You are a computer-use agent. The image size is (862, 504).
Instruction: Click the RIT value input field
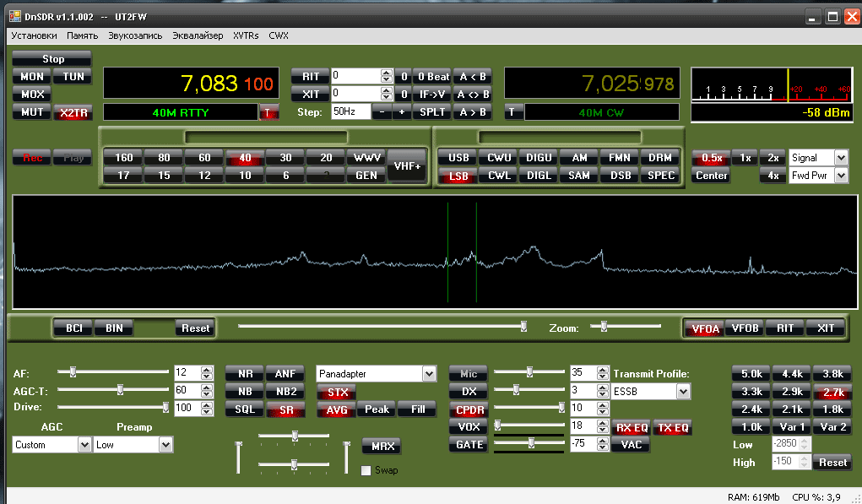pyautogui.click(x=355, y=76)
